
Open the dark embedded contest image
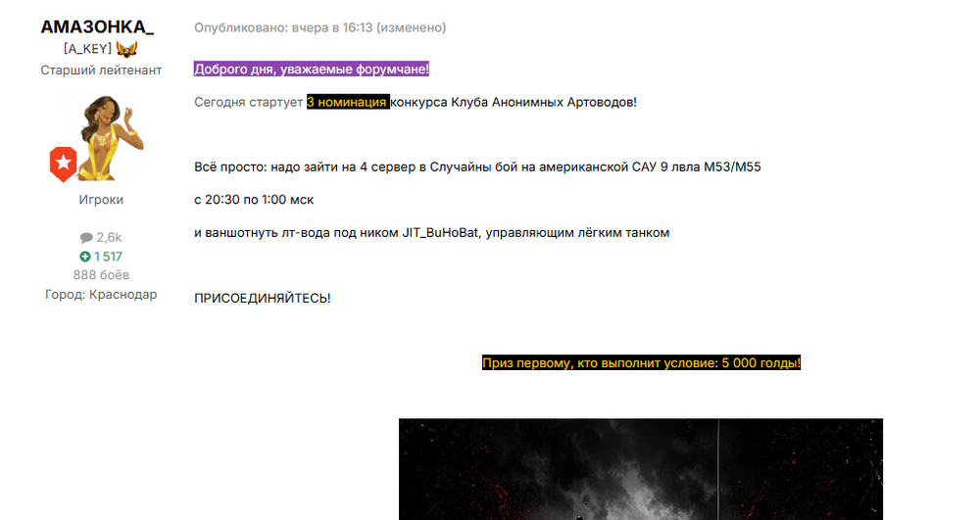coord(641,469)
